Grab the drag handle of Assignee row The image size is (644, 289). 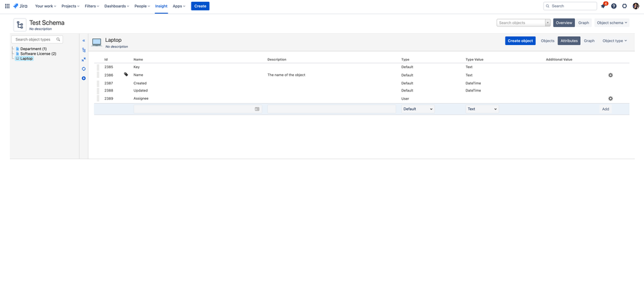point(98,98)
